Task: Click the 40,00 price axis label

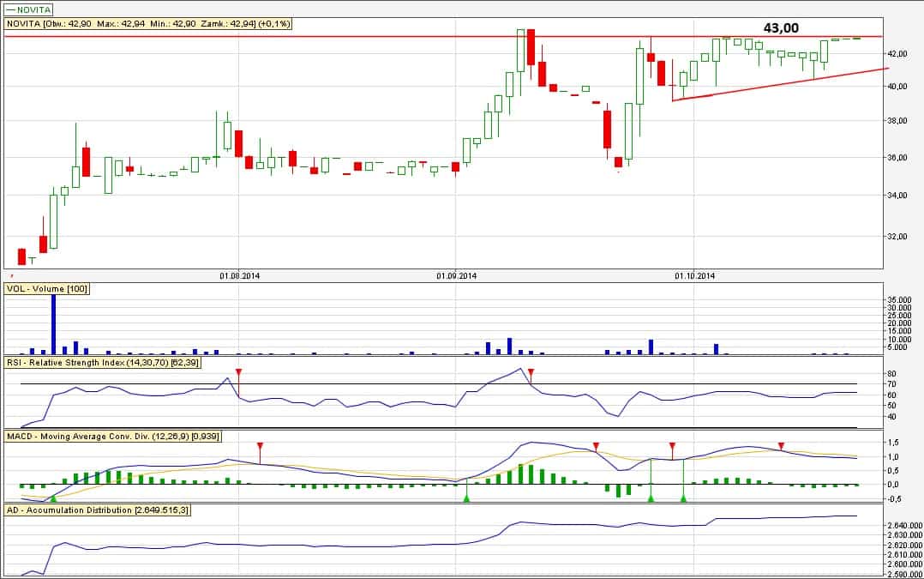Action: [897, 87]
